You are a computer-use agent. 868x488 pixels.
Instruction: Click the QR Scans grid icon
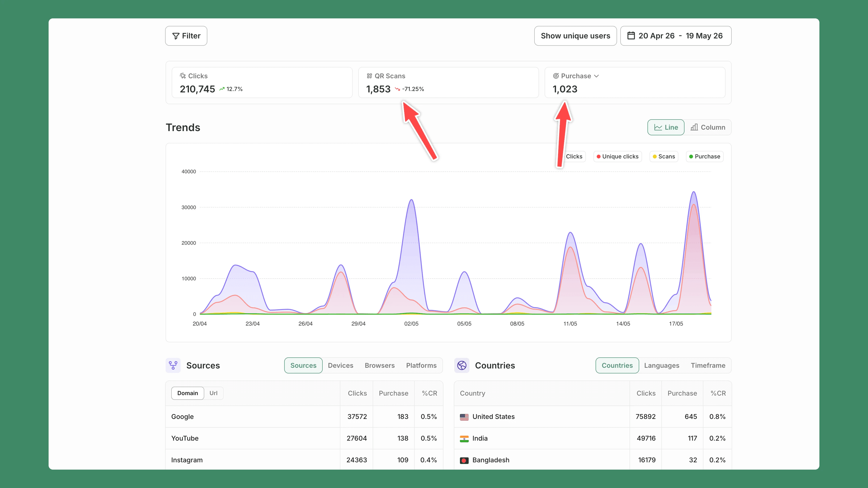[x=369, y=76]
